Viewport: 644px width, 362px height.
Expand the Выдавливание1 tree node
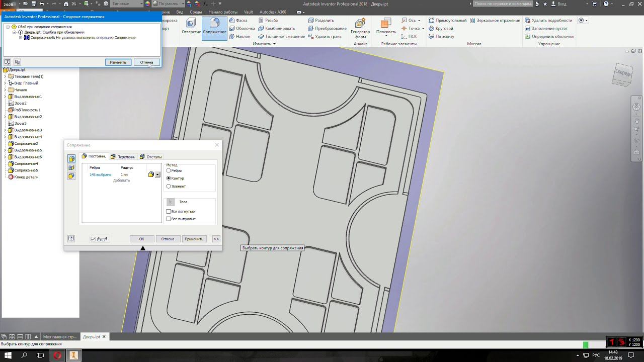pos(5,97)
